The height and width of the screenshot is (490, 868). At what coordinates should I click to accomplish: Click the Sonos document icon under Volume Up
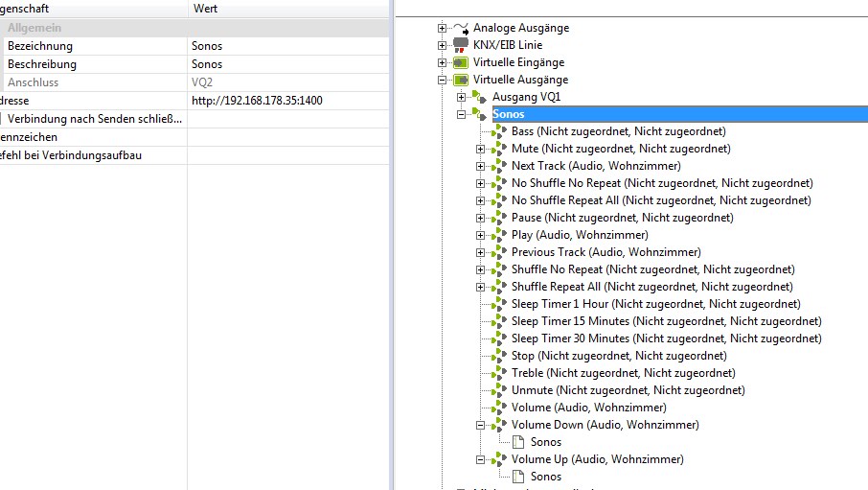pos(518,477)
